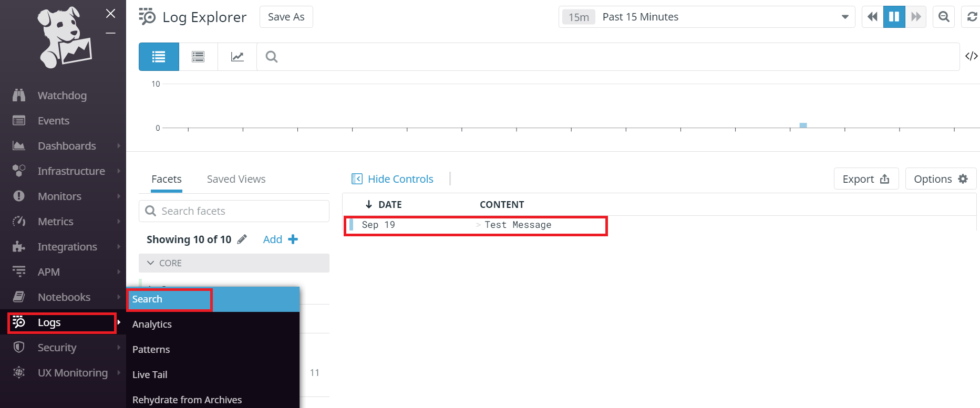Expand the Monitors submenu arrow
980x408 pixels.
pyautogui.click(x=119, y=196)
